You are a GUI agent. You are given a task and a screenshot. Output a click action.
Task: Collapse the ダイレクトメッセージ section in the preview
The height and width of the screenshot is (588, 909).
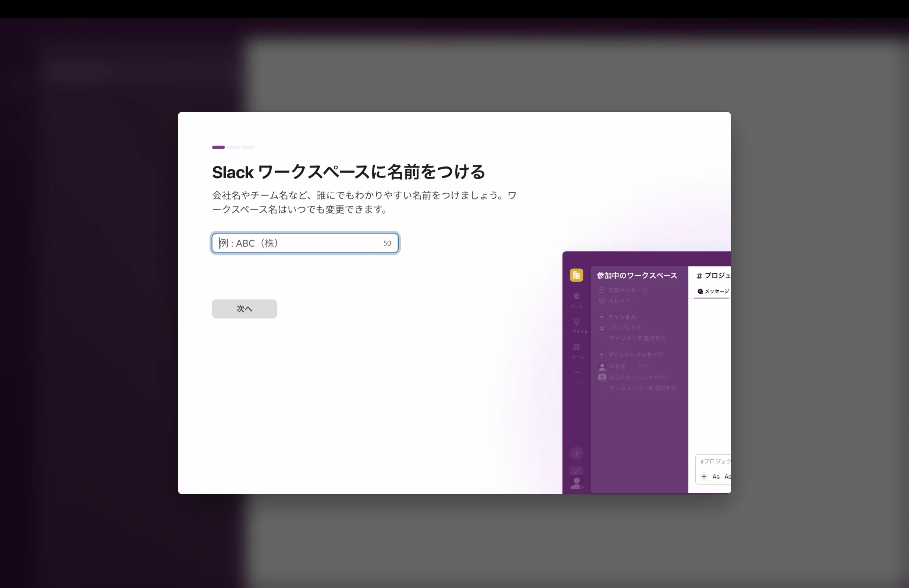coord(602,354)
